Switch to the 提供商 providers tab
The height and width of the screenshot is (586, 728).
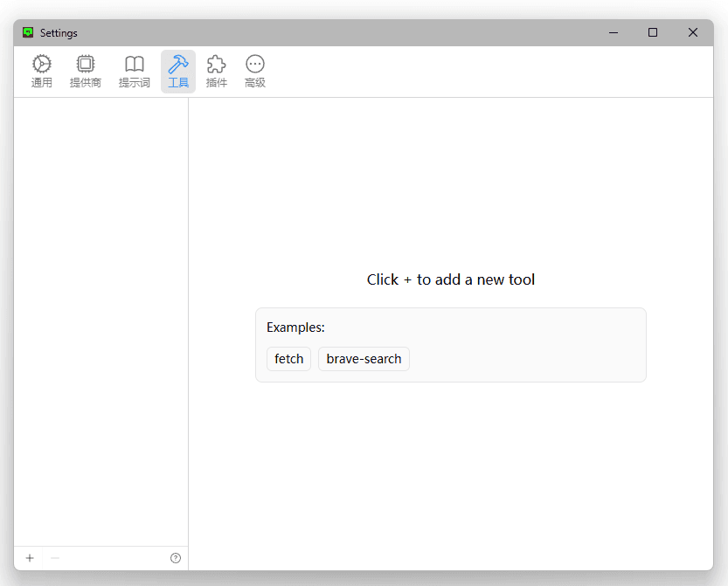coord(86,72)
